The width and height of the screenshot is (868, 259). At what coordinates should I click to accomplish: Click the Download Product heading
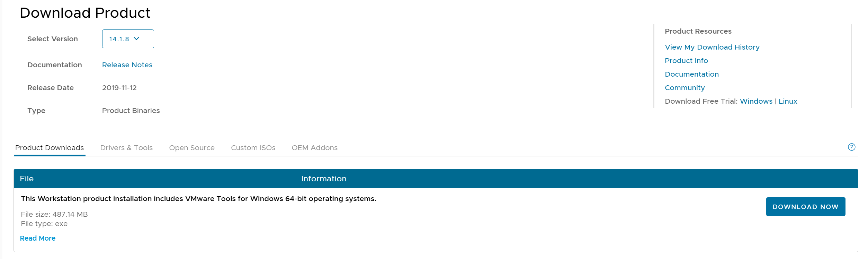click(x=85, y=13)
